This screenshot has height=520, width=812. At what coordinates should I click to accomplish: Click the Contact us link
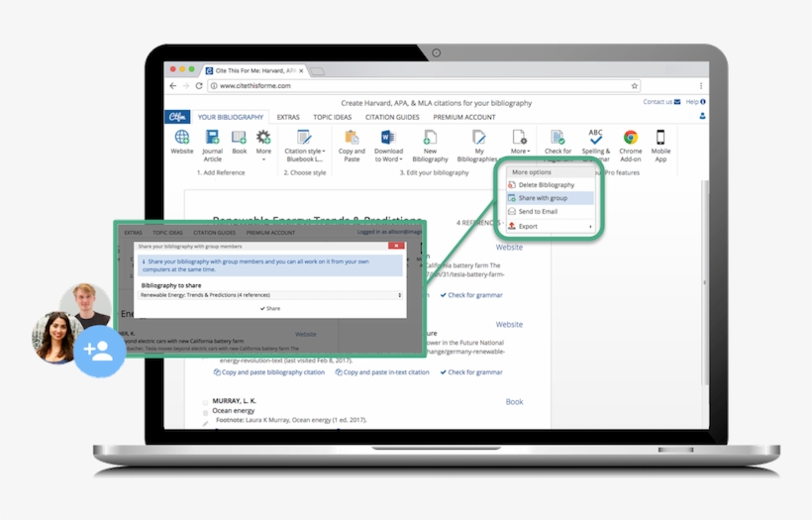(x=661, y=101)
